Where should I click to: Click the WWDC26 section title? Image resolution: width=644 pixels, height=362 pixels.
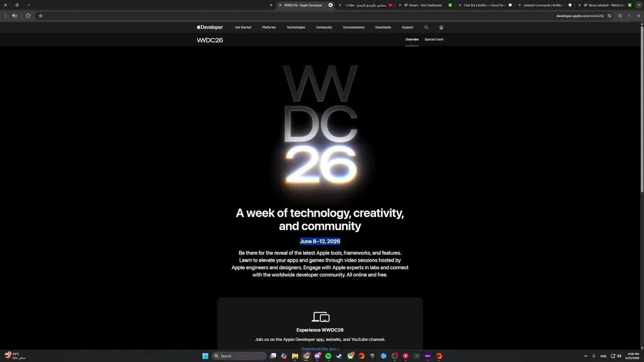(210, 40)
